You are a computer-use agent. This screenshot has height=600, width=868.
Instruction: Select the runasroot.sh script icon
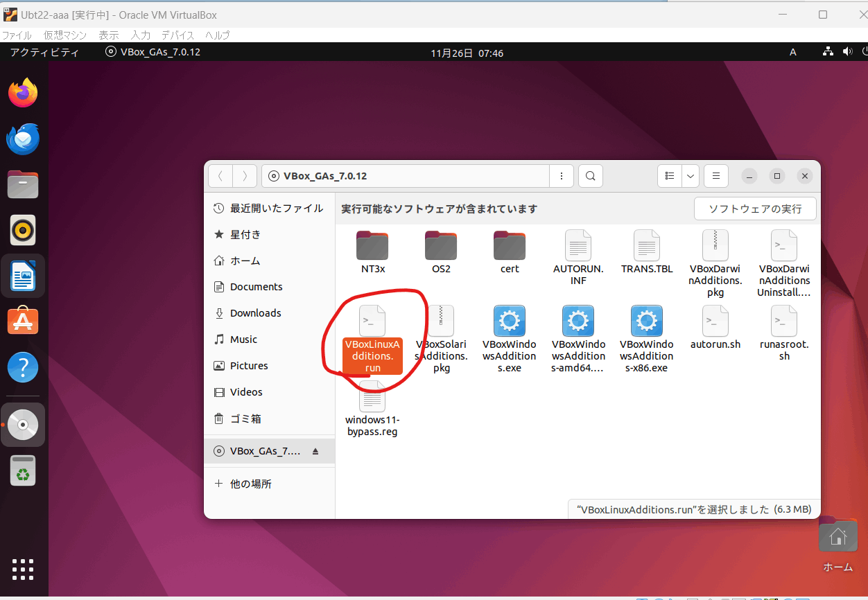click(784, 321)
